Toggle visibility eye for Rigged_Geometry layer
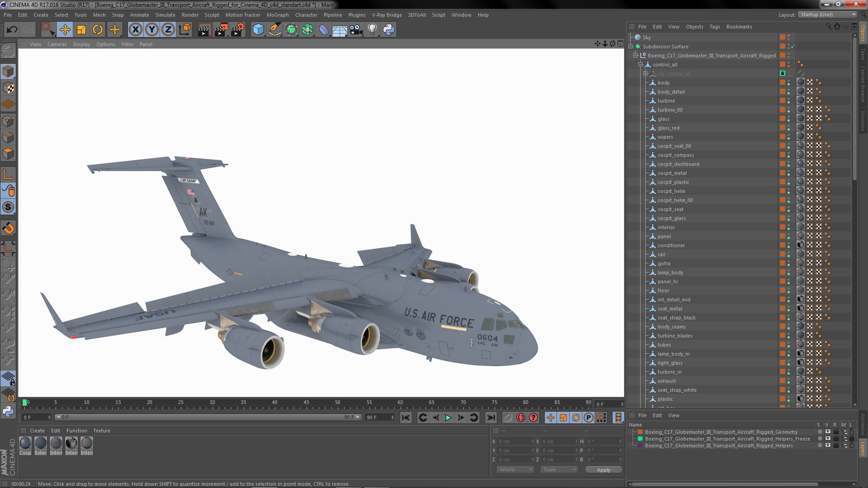Image resolution: width=868 pixels, height=488 pixels. click(828, 432)
